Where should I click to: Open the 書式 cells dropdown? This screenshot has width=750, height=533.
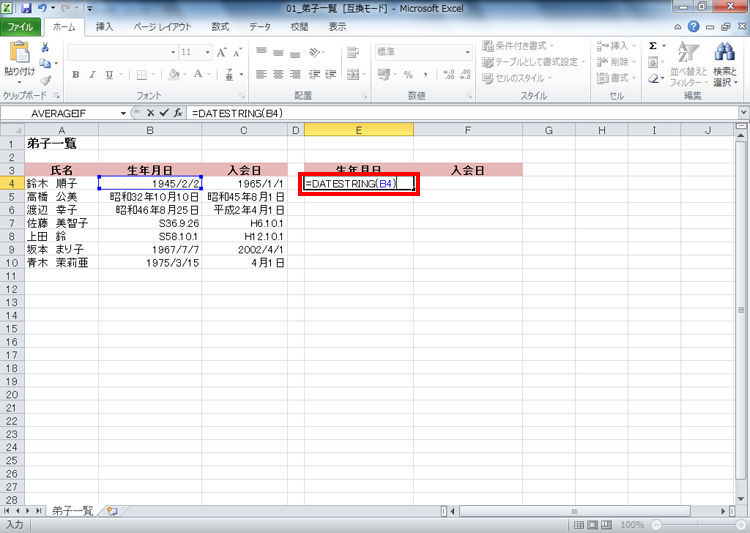click(x=616, y=78)
